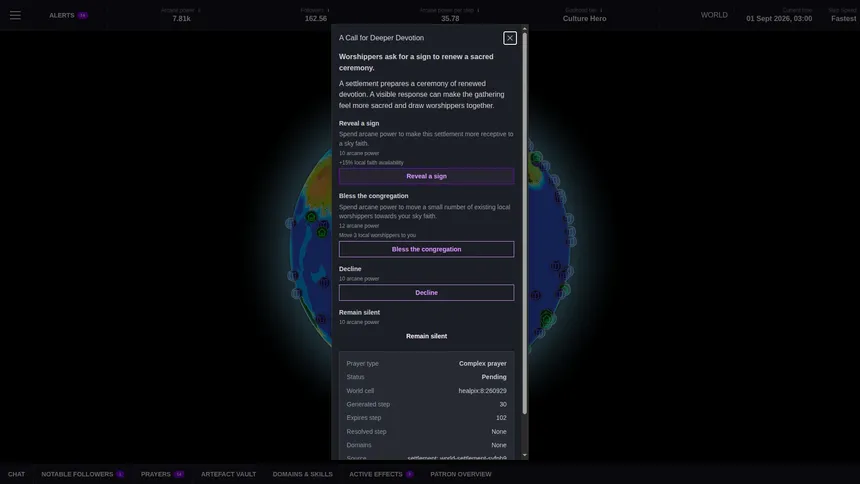
Task: Close the Call for Deeper Devotion dialog
Action: tap(510, 38)
